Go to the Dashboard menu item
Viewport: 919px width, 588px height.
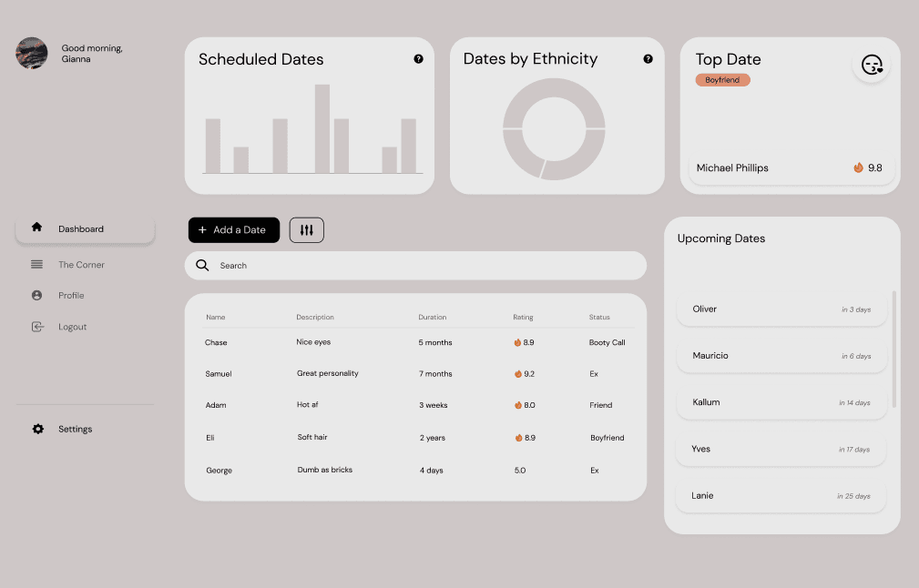(85, 229)
